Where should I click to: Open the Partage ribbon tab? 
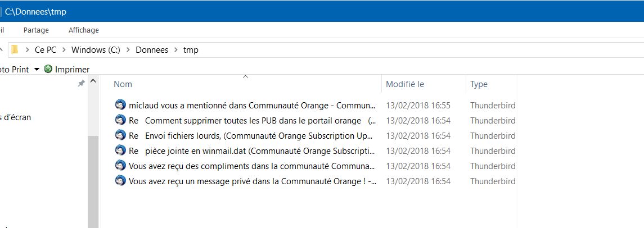point(37,30)
